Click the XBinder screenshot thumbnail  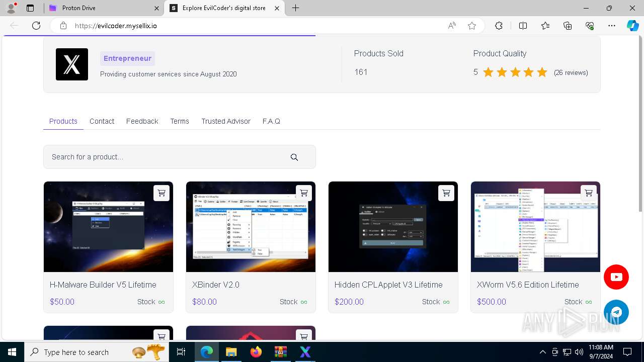[x=251, y=227]
